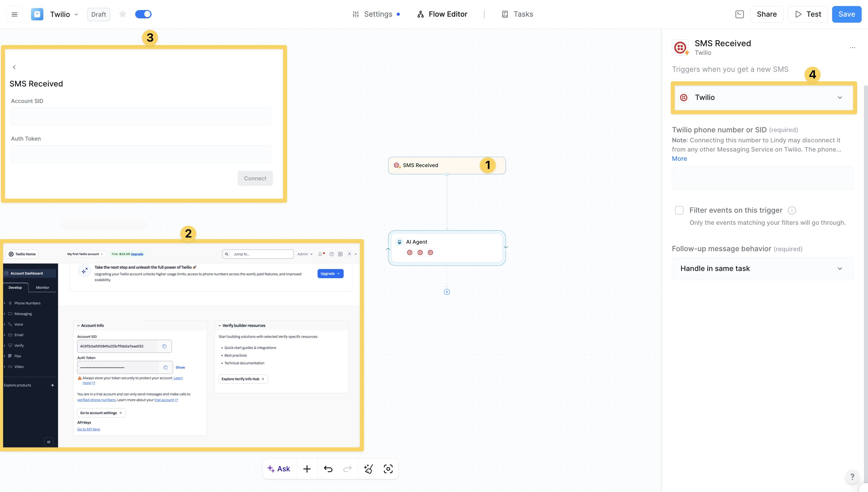The width and height of the screenshot is (868, 492).
Task: Click the magic tidy-up wand icon
Action: coord(368,469)
